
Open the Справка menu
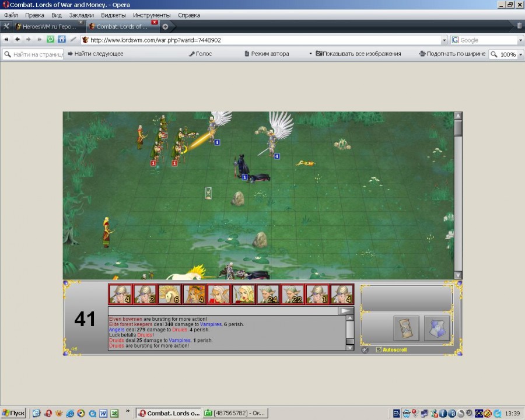[x=189, y=15]
